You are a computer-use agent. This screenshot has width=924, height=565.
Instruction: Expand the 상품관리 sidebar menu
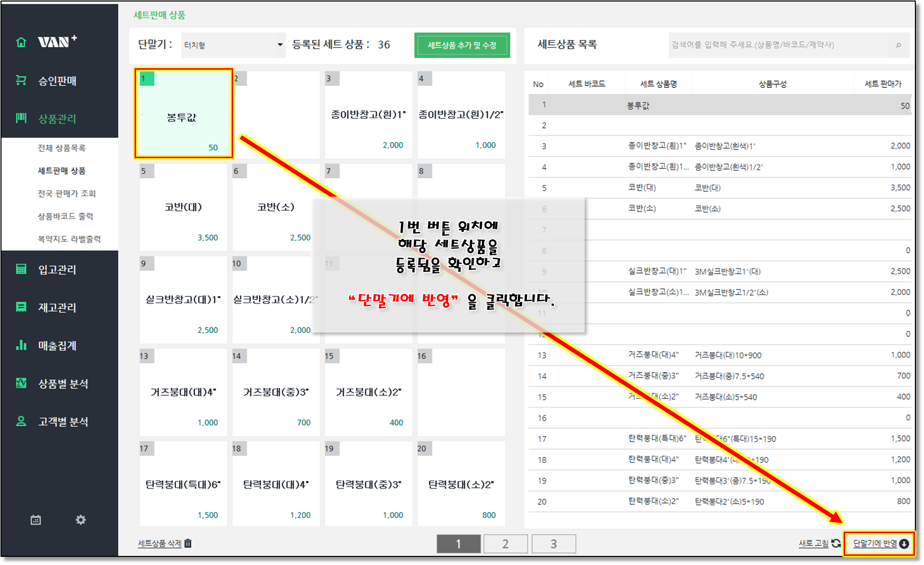[x=57, y=119]
